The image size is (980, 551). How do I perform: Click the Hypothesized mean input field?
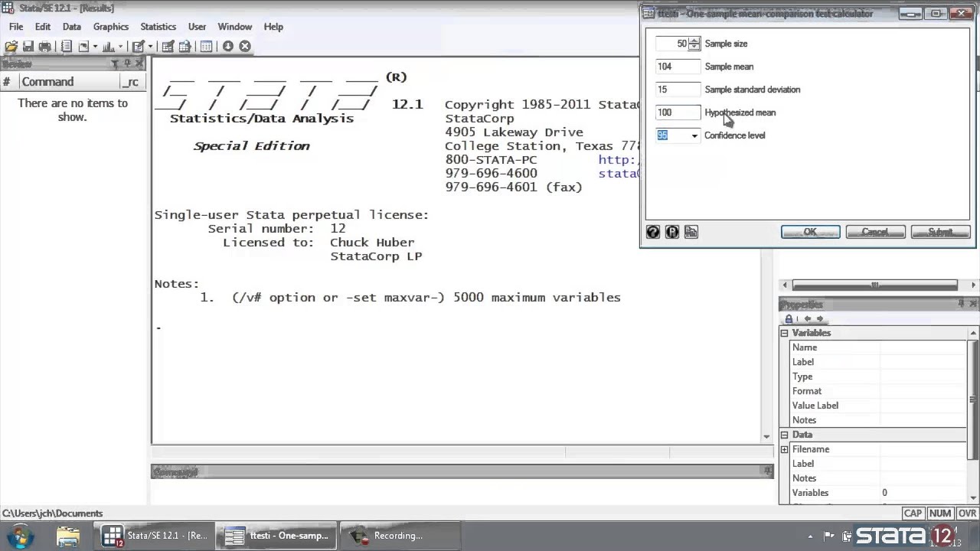click(678, 113)
